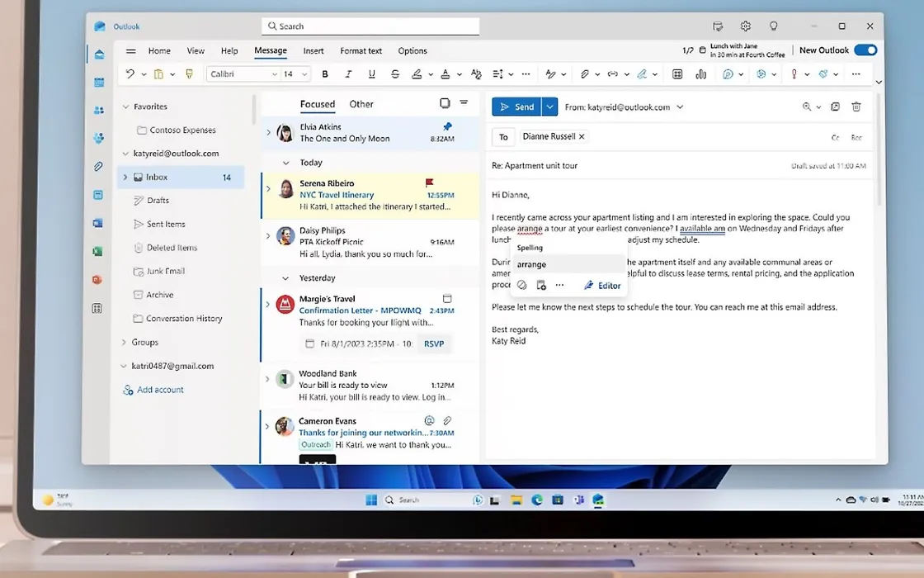Collapse the Favorites section
Image resolution: width=924 pixels, height=578 pixels.
(125, 107)
